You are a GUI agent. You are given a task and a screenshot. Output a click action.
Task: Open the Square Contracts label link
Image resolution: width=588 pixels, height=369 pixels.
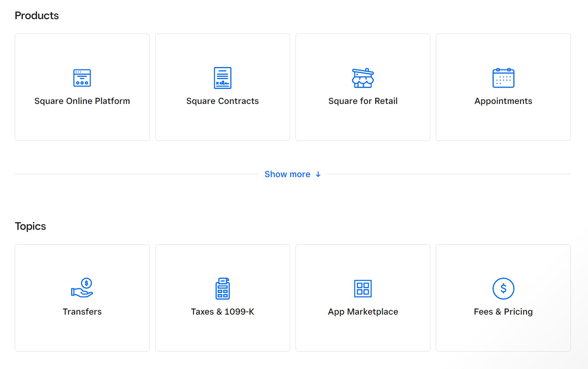pyautogui.click(x=222, y=101)
